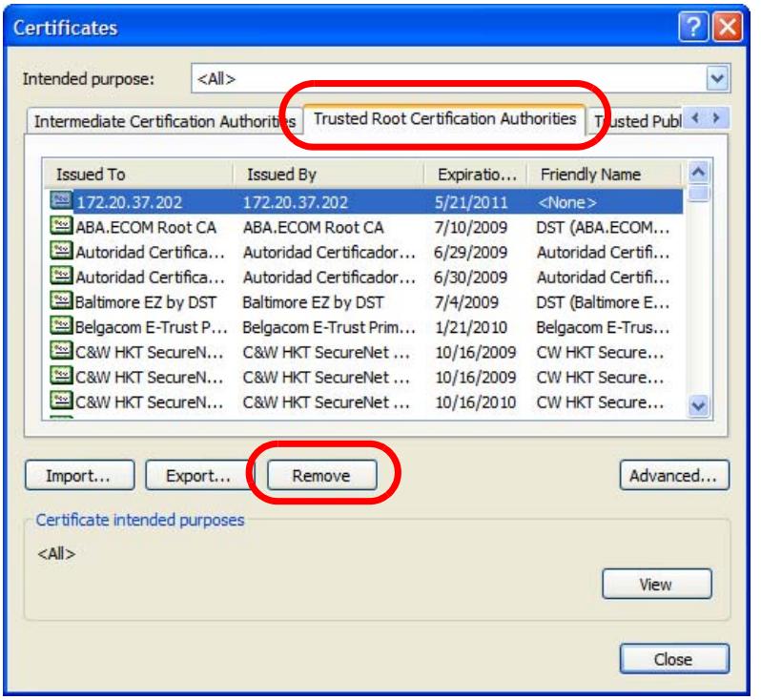Viewport: 761px width, 700px height.
Task: Sort list by Expiration column header
Action: 476,175
